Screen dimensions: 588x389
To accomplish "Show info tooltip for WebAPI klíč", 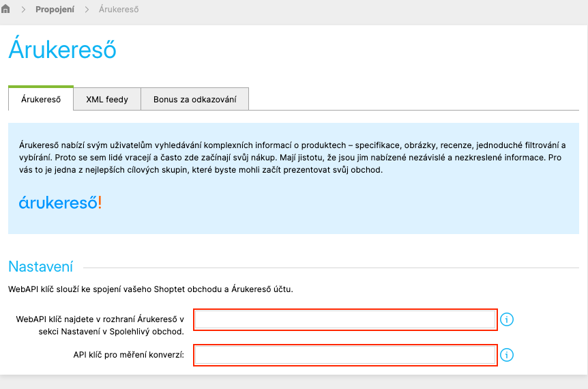I will (507, 319).
